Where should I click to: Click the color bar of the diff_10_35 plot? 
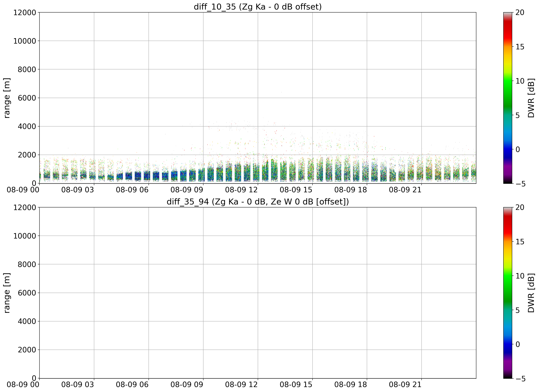tap(508, 98)
